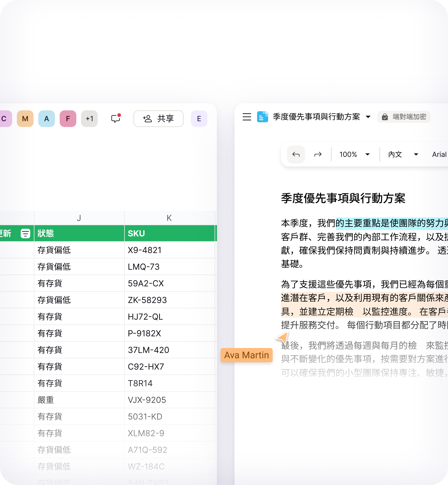Click the Ava Martin collaborator cursor label
The image size is (448, 485).
tap(247, 355)
